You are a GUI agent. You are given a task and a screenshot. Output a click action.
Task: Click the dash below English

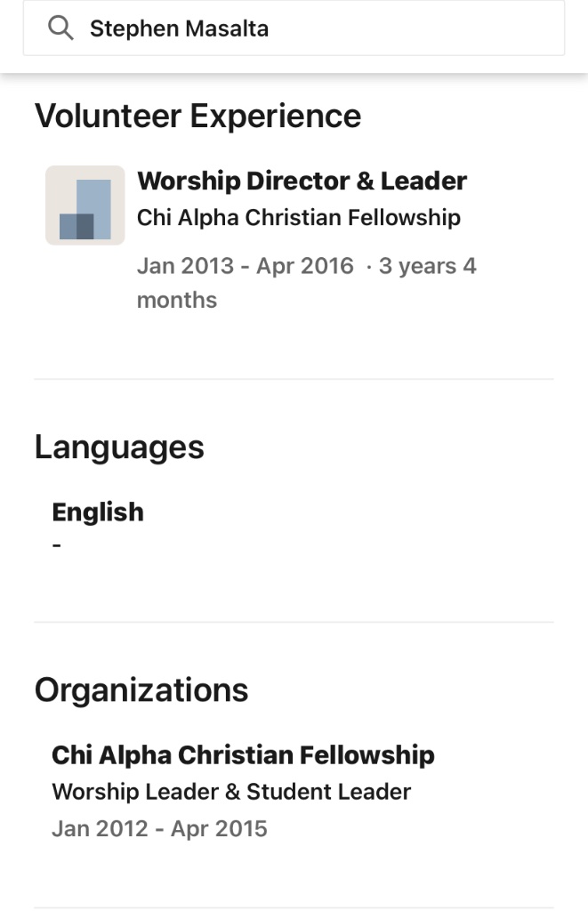(x=57, y=544)
